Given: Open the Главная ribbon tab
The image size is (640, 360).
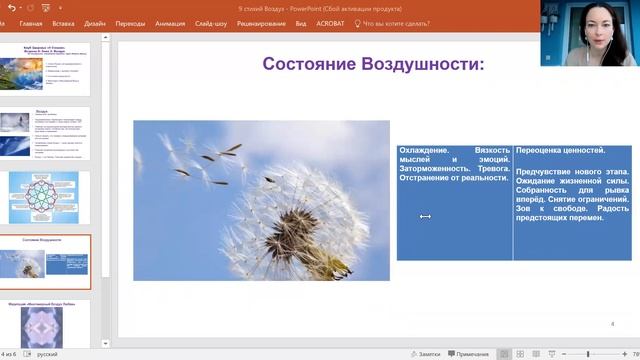Looking at the screenshot, I should [31, 24].
